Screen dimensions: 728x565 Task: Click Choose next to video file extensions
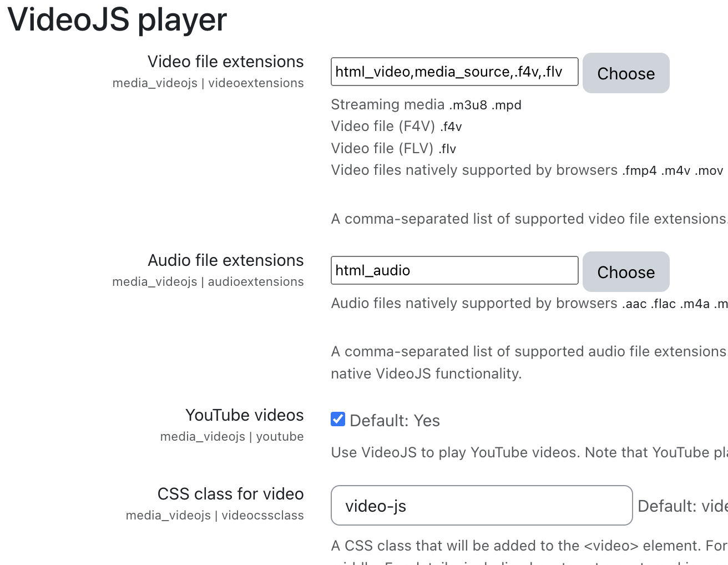click(x=626, y=73)
